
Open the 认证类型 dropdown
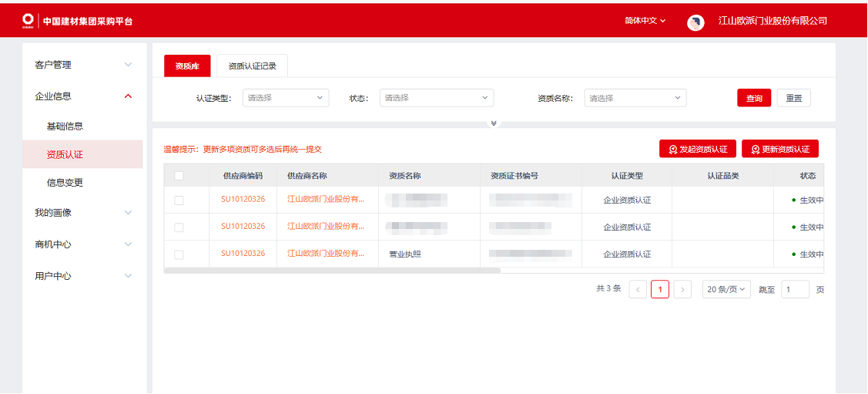coord(286,98)
